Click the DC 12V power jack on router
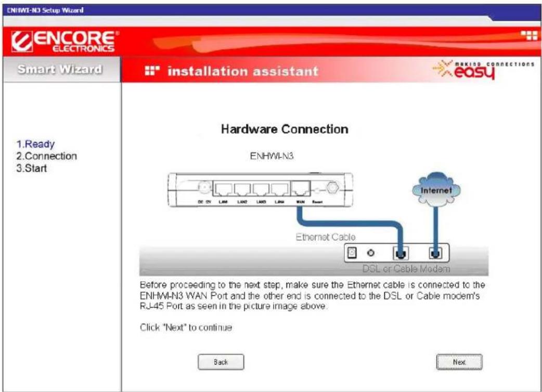This screenshot has height=392, width=542. (204, 188)
